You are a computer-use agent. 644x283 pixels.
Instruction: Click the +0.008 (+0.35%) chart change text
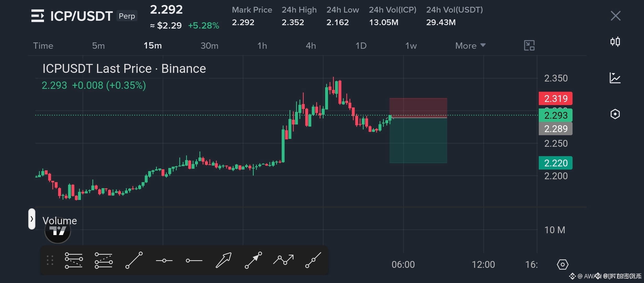(109, 85)
